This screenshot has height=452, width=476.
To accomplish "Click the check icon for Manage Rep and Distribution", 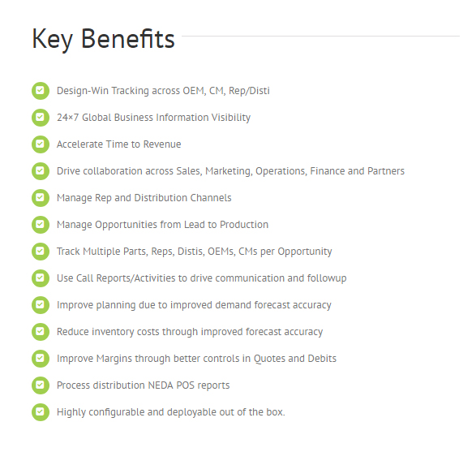I will point(41,198).
